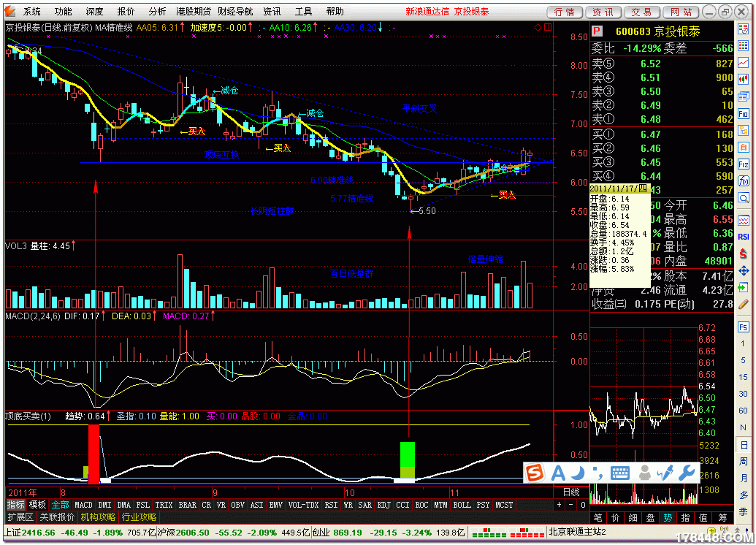This screenshot has height=545, width=756.
Task: Open the 资讯 menu
Action: pos(272,11)
